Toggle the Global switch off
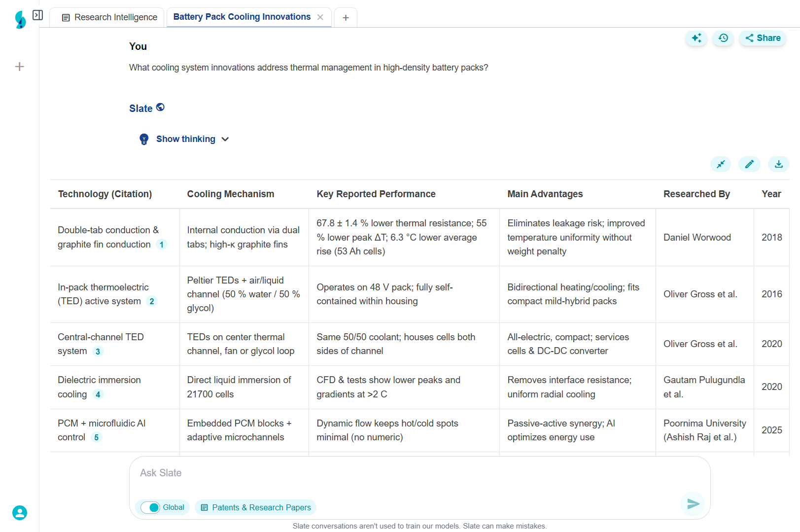 coord(150,507)
